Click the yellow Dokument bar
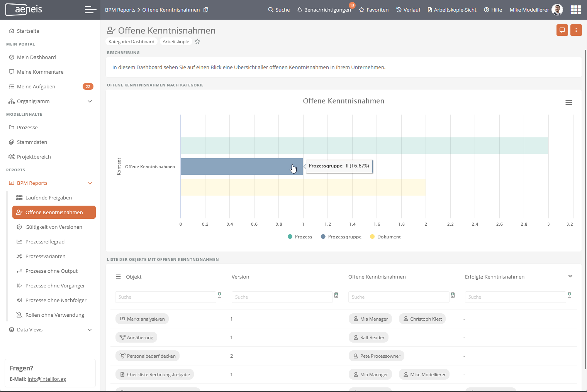Screen dimensions: 587x392 point(303,187)
